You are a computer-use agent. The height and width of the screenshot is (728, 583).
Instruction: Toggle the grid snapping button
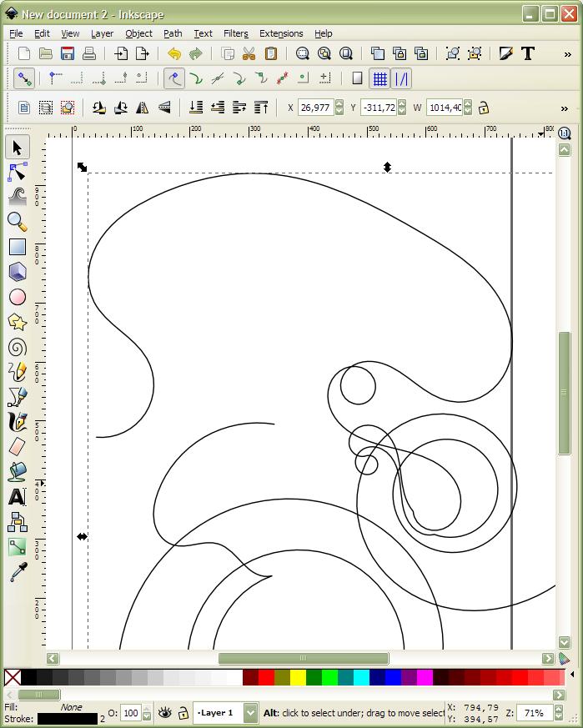[x=379, y=78]
